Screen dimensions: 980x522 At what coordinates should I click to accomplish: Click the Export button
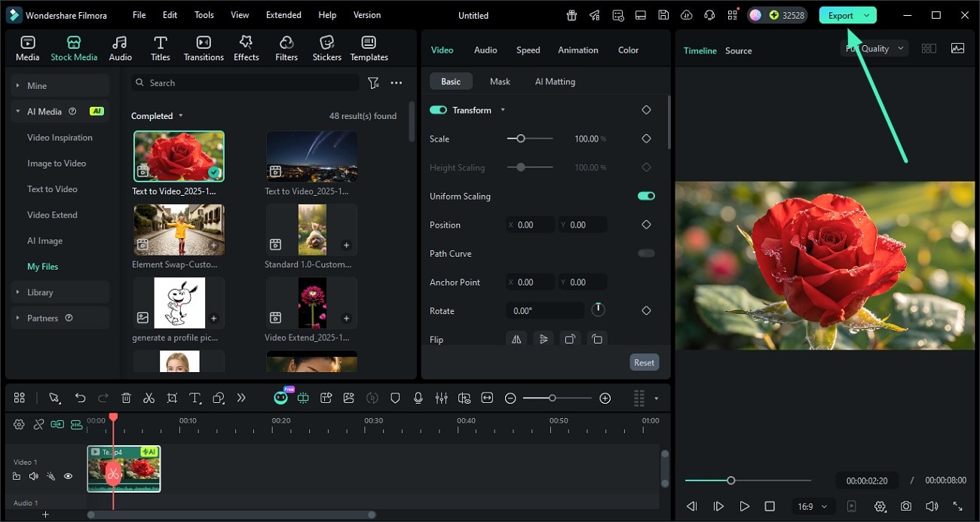tap(841, 15)
